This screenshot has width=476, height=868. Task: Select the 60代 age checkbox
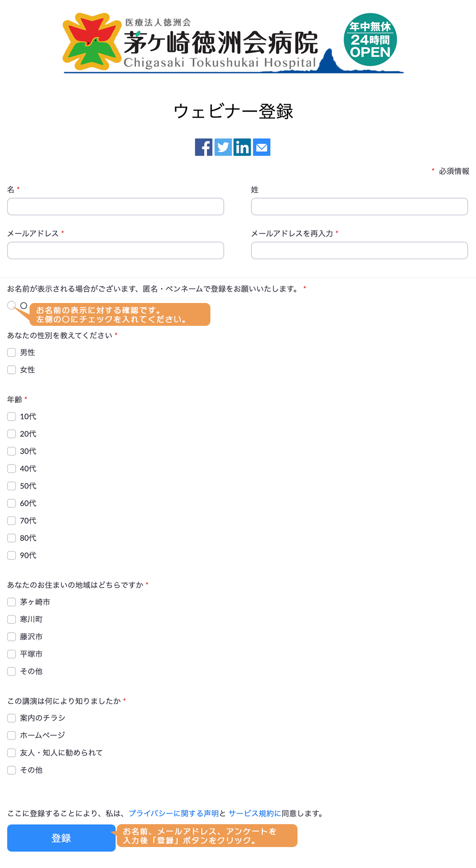tap(12, 503)
